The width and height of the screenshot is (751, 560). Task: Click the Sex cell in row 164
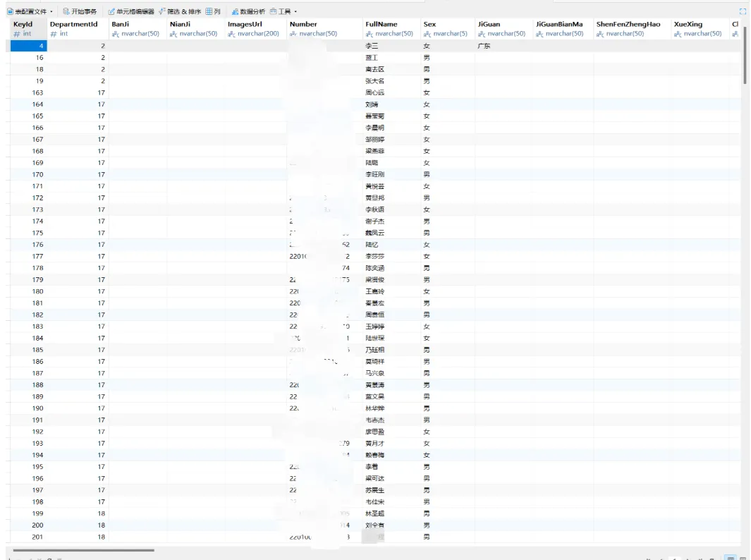[448, 104]
